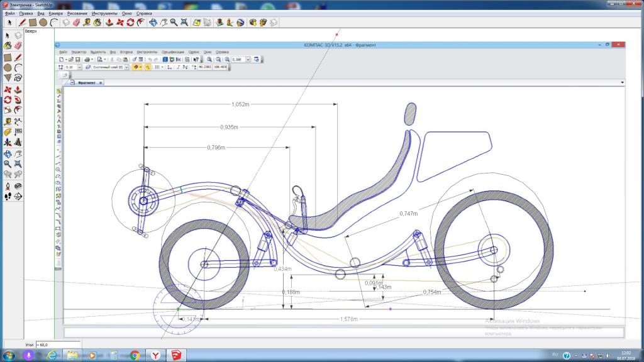Choose the Rectangle tool in SketchUp top toolbar
644x362 pixels.
click(x=33, y=23)
